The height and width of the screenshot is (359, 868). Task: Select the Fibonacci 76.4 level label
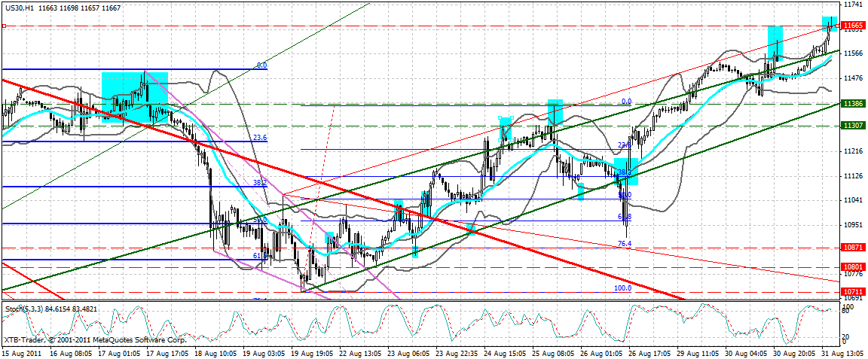point(625,244)
